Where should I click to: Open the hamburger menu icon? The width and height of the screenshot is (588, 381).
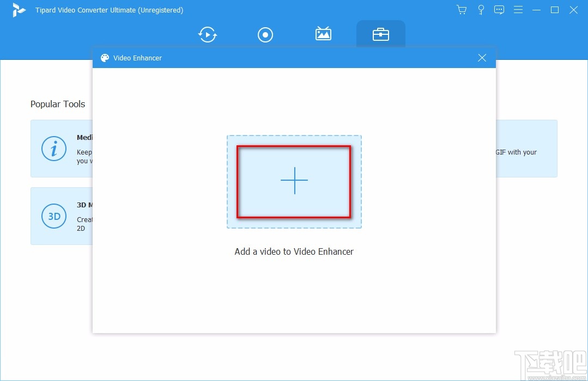point(518,10)
